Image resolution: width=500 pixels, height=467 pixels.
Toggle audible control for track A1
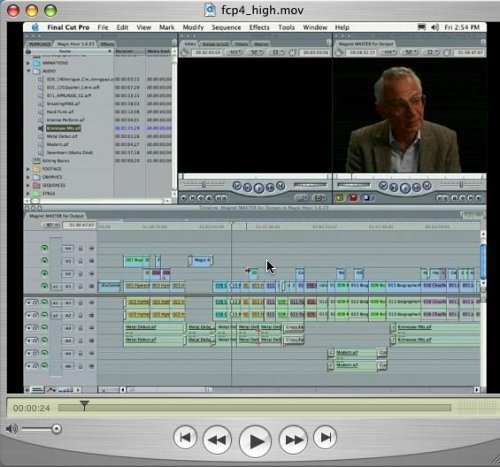click(x=44, y=302)
